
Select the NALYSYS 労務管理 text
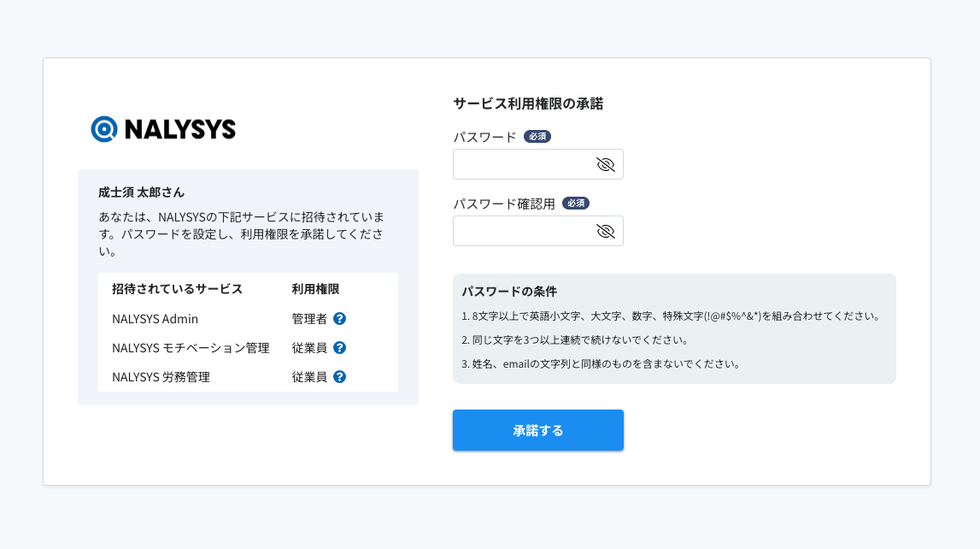click(161, 377)
